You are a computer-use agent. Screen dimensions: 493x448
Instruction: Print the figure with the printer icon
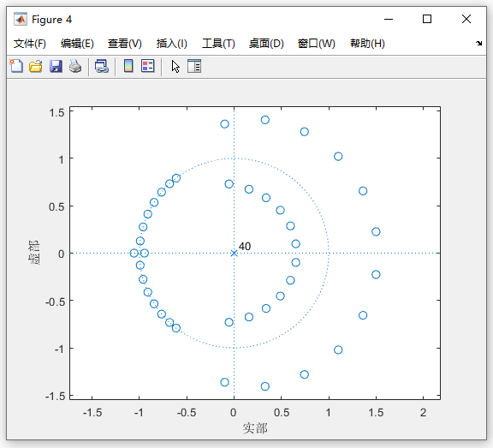[75, 66]
